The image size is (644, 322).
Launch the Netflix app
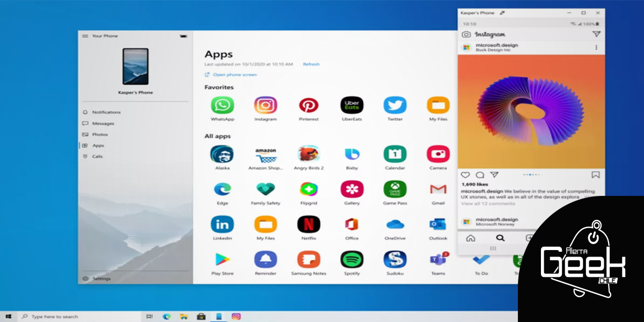[309, 224]
